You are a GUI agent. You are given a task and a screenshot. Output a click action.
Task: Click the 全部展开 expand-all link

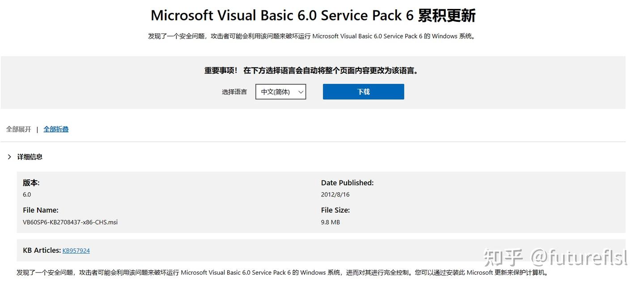(x=19, y=129)
